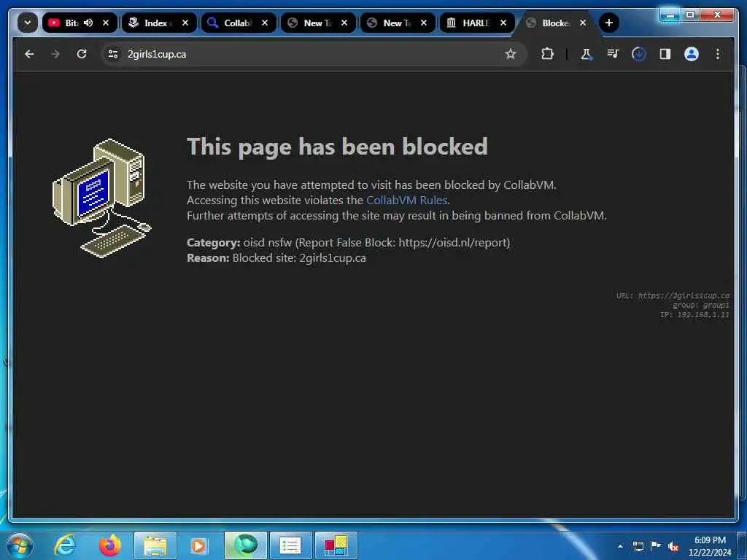Open the media controls icon
This screenshot has width=747, height=560.
(x=613, y=54)
